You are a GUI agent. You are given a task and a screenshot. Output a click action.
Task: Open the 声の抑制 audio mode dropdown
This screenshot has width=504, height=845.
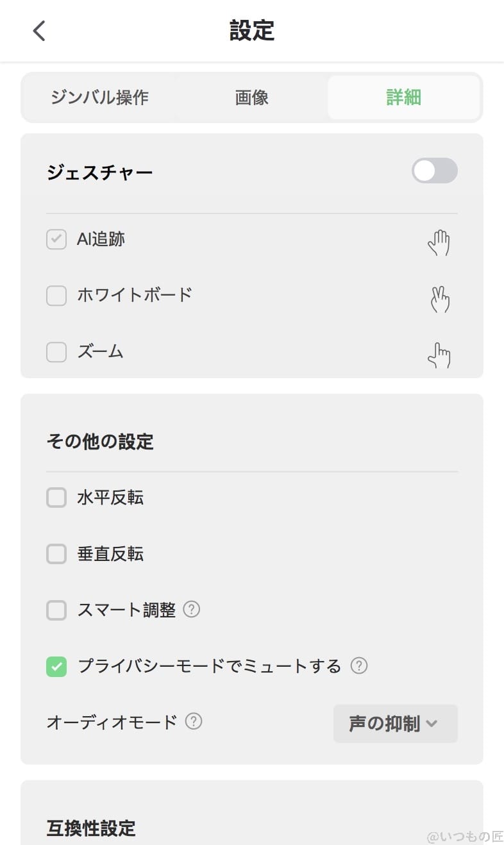[395, 724]
